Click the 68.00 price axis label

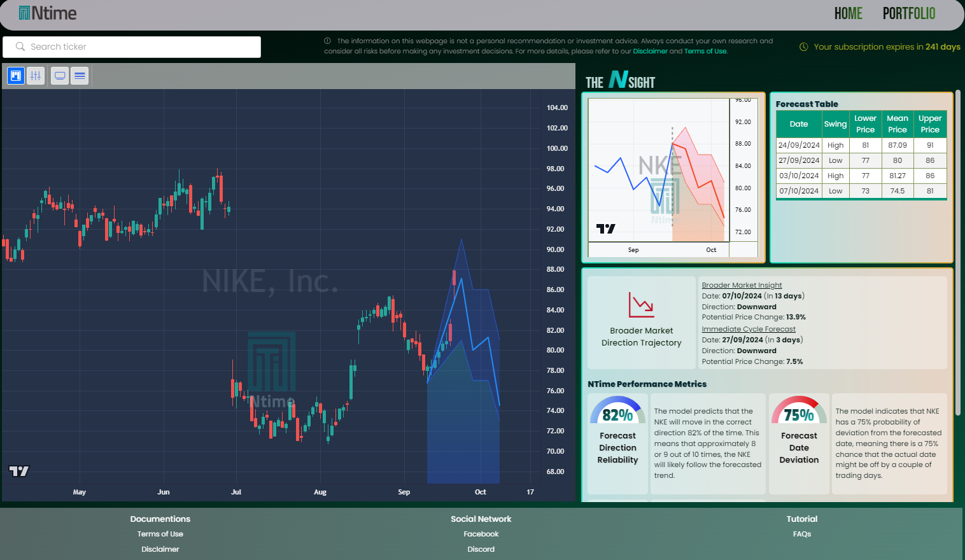(x=556, y=472)
